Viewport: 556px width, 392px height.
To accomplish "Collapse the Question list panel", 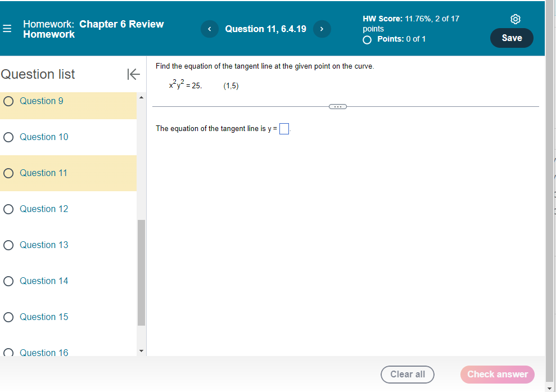I will (133, 74).
